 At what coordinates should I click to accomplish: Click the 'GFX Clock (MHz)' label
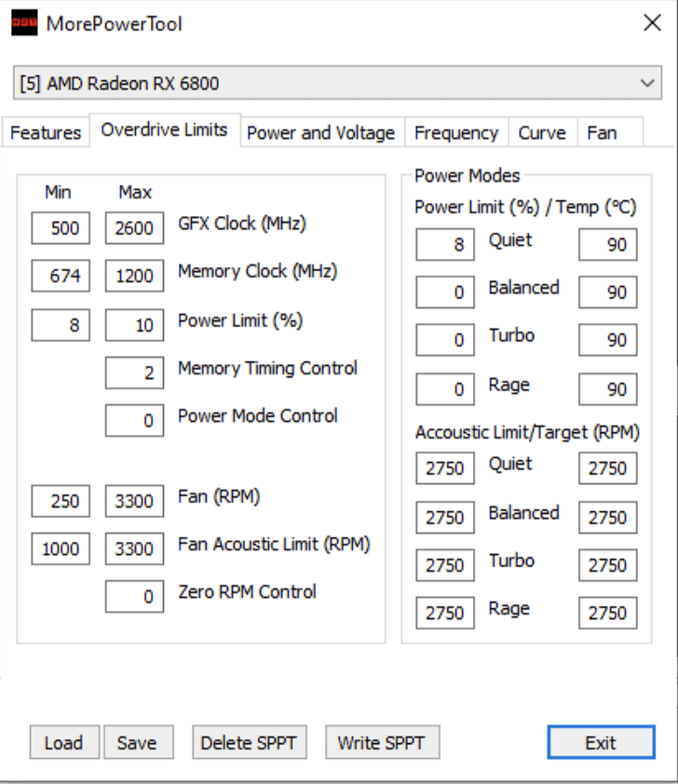[242, 223]
